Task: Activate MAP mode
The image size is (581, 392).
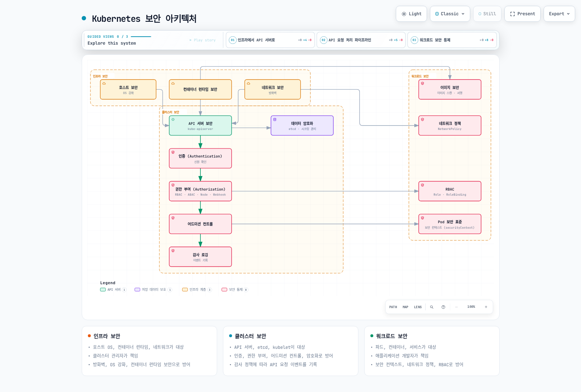Action: click(406, 307)
